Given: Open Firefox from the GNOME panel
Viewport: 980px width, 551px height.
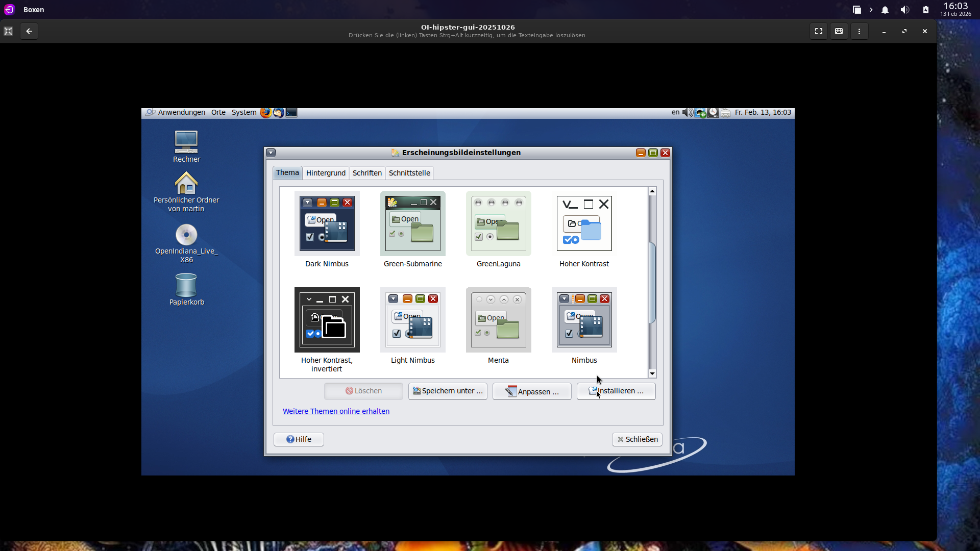Looking at the screenshot, I should tap(265, 113).
